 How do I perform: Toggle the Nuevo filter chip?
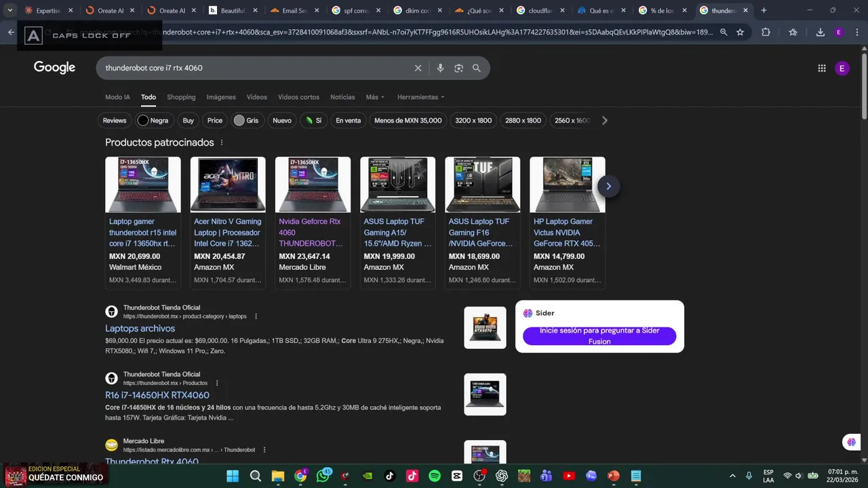point(282,121)
